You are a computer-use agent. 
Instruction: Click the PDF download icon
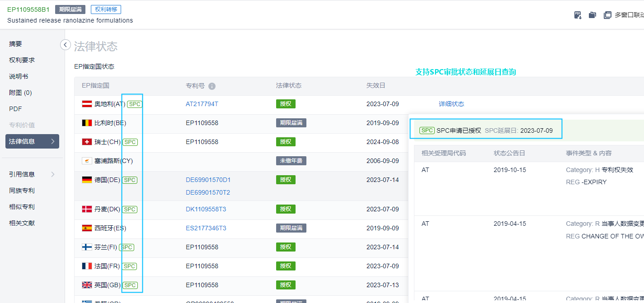coord(578,15)
